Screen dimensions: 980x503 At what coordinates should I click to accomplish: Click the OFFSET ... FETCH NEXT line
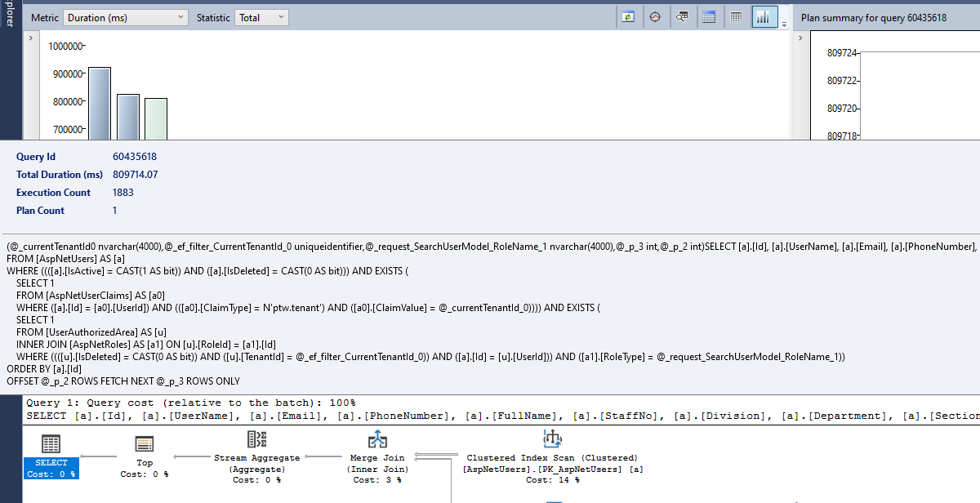[x=123, y=381]
